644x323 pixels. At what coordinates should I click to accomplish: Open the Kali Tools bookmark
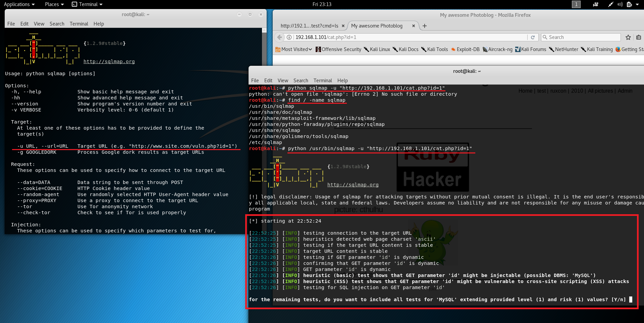(x=434, y=49)
